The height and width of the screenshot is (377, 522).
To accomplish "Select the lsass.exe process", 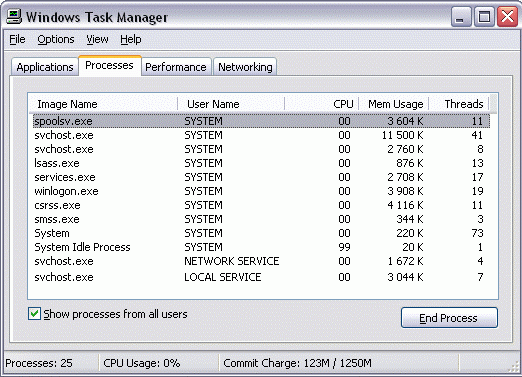I will [x=261, y=163].
